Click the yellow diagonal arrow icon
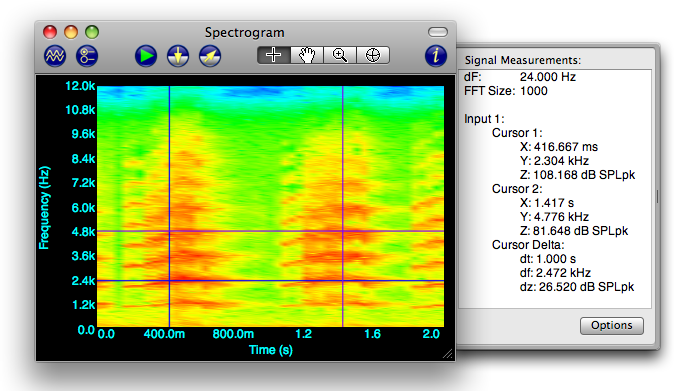 [210, 56]
